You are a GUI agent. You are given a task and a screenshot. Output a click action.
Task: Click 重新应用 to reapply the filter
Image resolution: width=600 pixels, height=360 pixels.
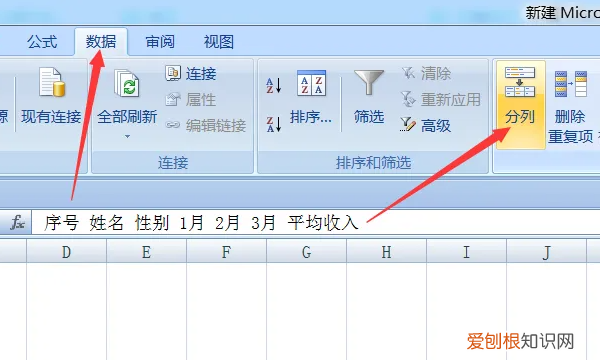click(440, 99)
